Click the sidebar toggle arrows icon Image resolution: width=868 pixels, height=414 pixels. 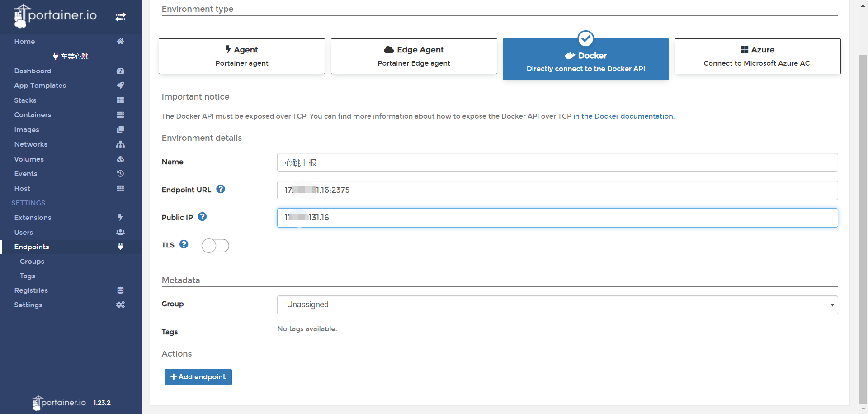(120, 17)
